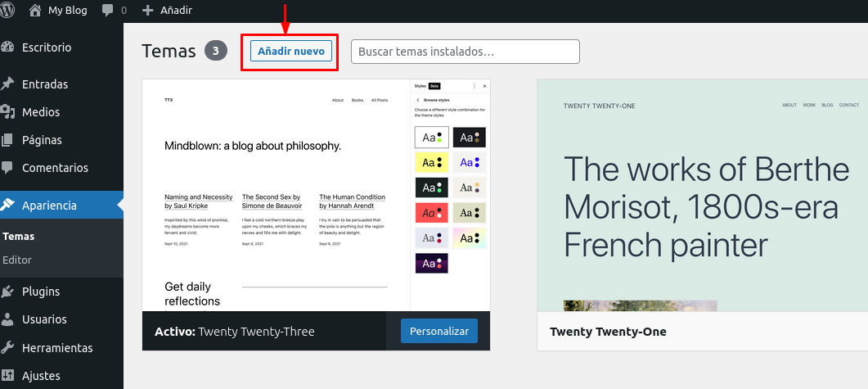Screen dimensions: 868x389
Task: Select Temas submenu item
Action: (18, 236)
